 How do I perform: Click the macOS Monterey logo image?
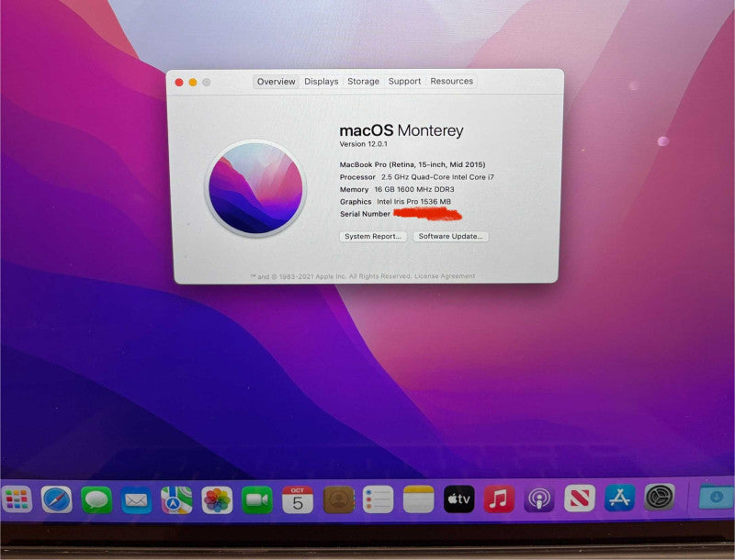tap(255, 188)
